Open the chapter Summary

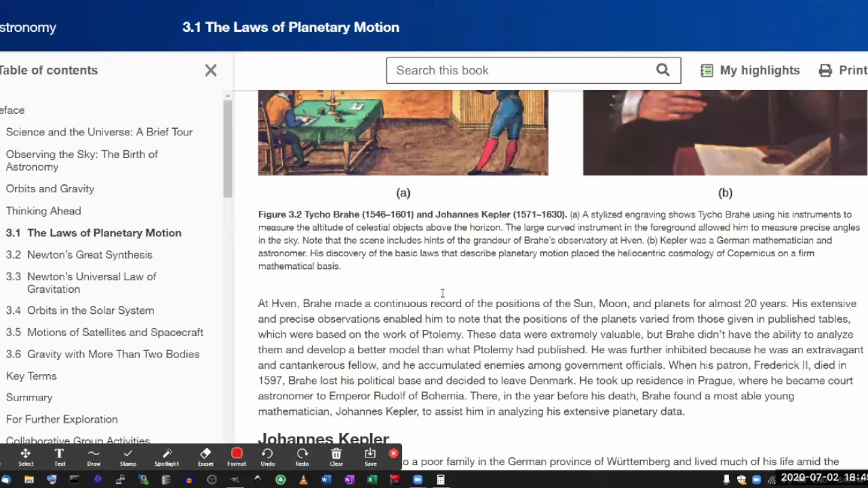point(29,398)
